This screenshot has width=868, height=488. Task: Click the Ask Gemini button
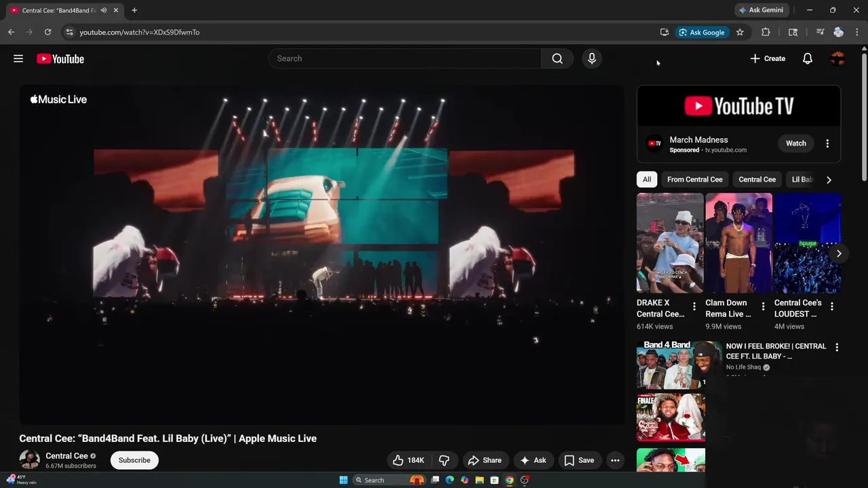761,10
